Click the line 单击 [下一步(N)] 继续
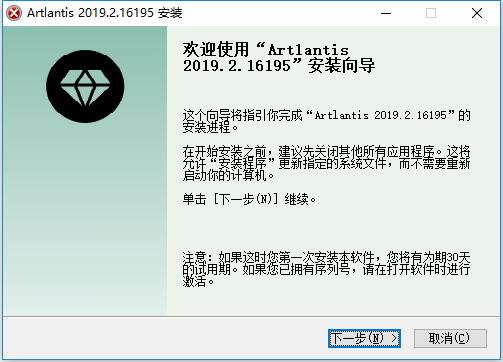 click(249, 199)
